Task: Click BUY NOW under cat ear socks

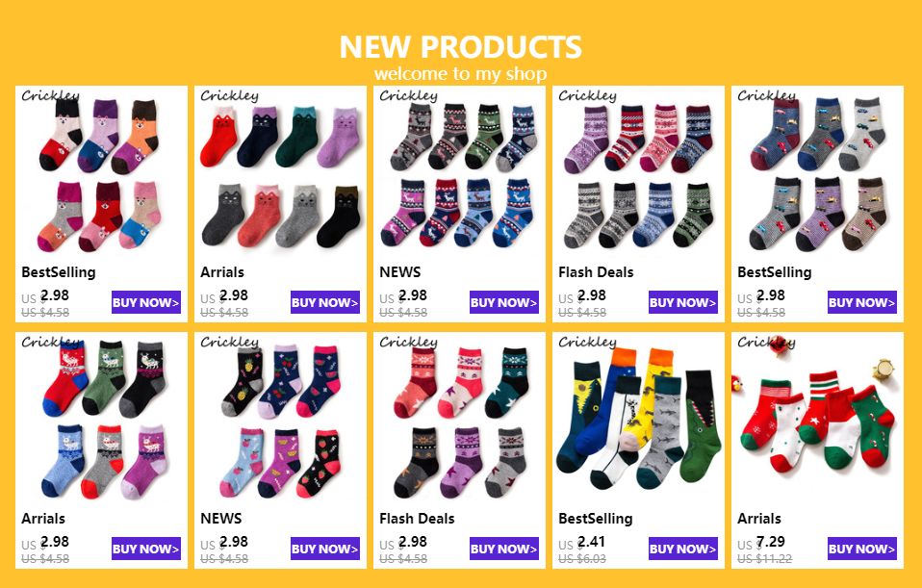Action: pos(325,302)
